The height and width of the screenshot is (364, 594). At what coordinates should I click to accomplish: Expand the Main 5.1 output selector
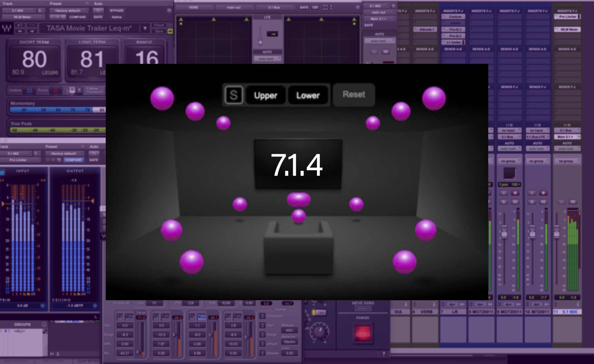click(x=567, y=137)
